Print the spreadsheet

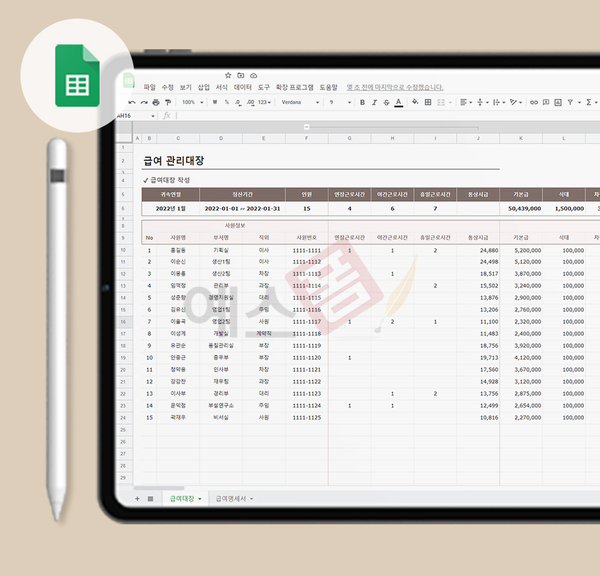[x=156, y=102]
